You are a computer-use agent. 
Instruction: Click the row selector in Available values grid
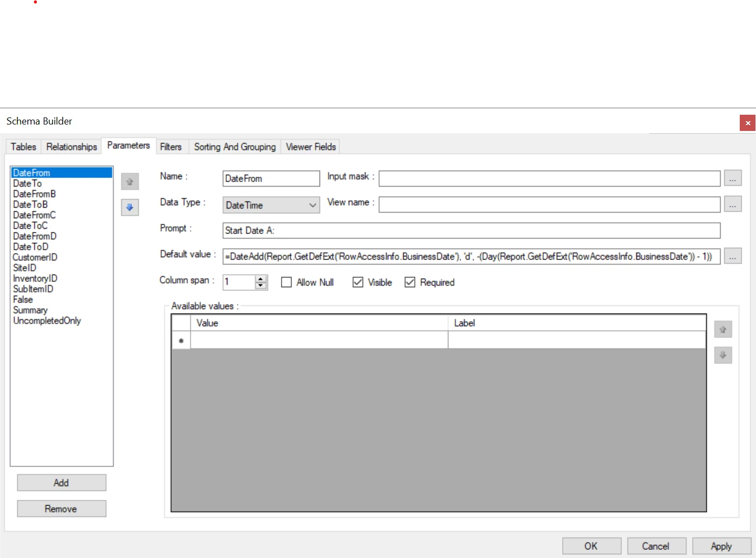pyautogui.click(x=181, y=340)
